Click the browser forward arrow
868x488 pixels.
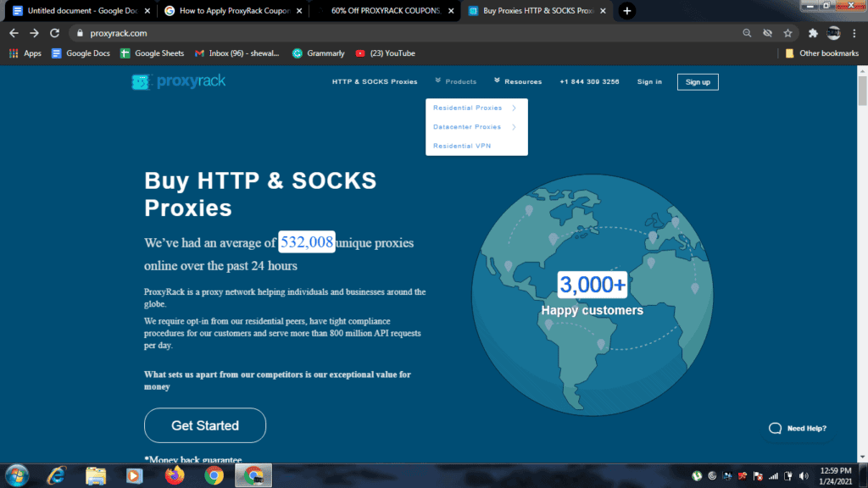pyautogui.click(x=34, y=33)
